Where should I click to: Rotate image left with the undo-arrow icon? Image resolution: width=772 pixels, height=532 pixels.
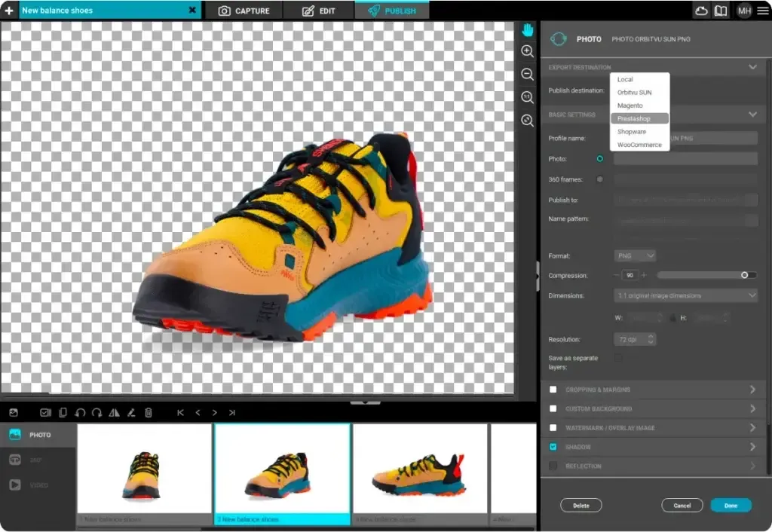[80, 412]
